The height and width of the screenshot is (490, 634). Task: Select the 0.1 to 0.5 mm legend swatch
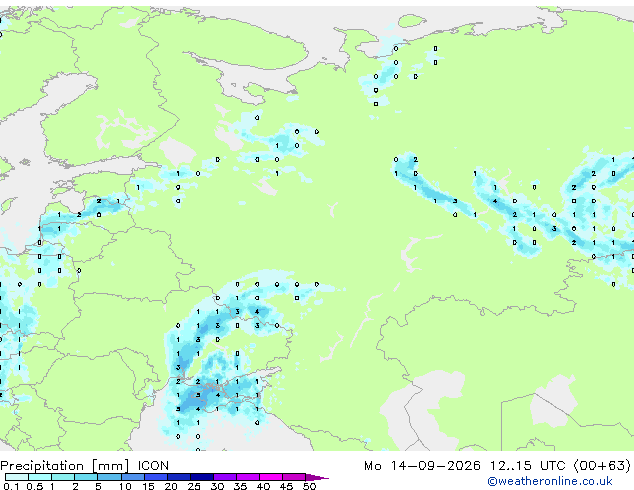coord(17,477)
